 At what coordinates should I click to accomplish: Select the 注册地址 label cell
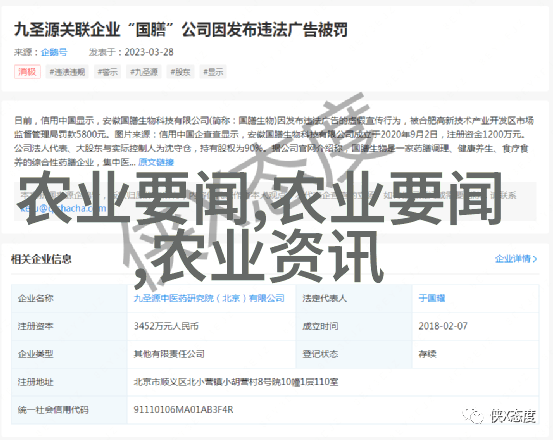[69, 382]
